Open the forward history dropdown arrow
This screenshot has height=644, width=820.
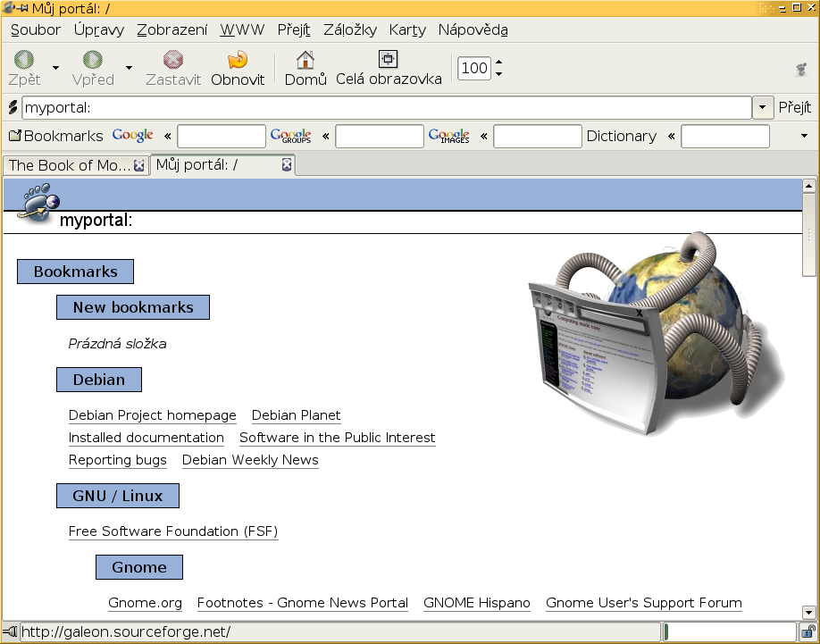129,68
